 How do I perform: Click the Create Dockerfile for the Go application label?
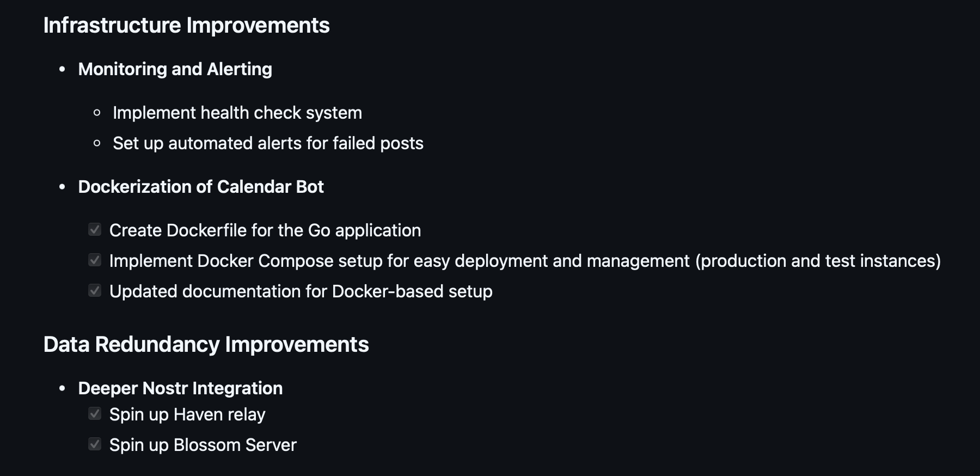click(x=265, y=230)
